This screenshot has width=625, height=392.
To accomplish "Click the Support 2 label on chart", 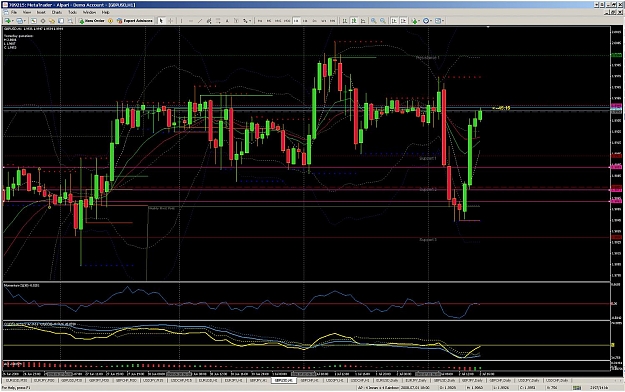I will pyautogui.click(x=428, y=189).
